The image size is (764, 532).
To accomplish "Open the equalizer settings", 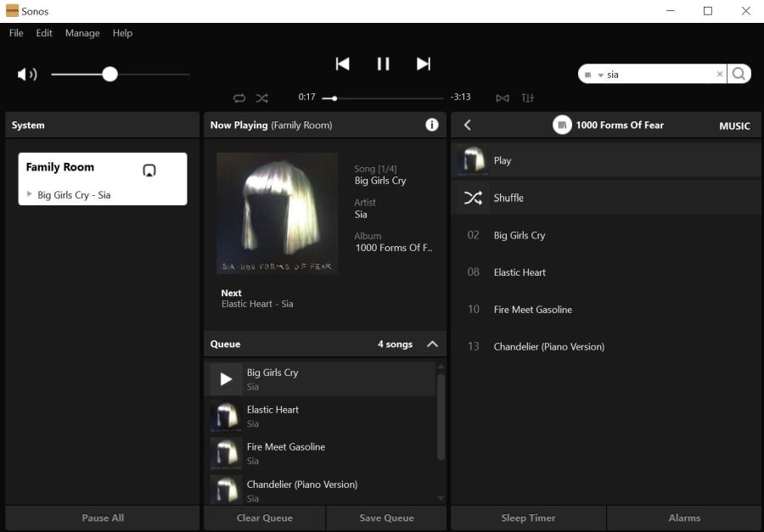I will [528, 98].
